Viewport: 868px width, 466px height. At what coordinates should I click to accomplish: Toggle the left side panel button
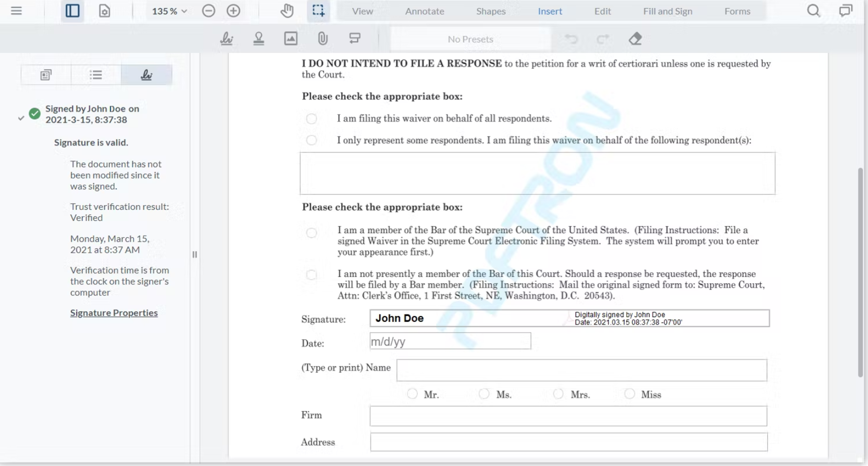[x=72, y=11]
